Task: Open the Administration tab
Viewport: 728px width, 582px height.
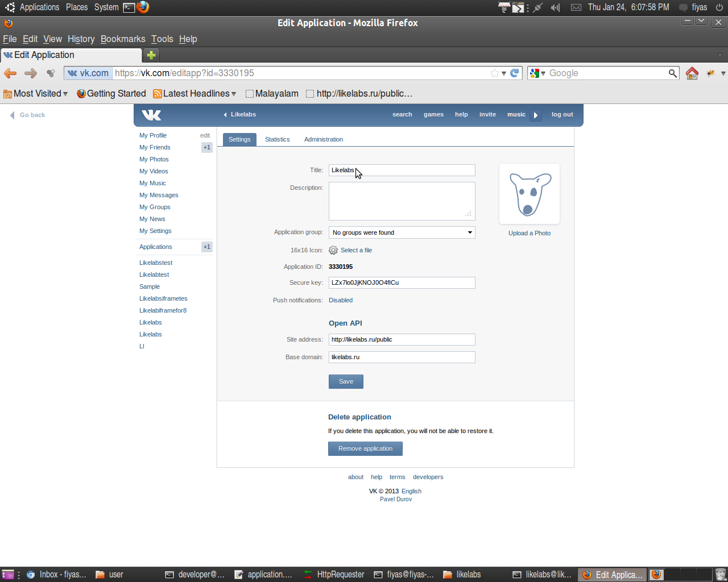Action: point(323,139)
